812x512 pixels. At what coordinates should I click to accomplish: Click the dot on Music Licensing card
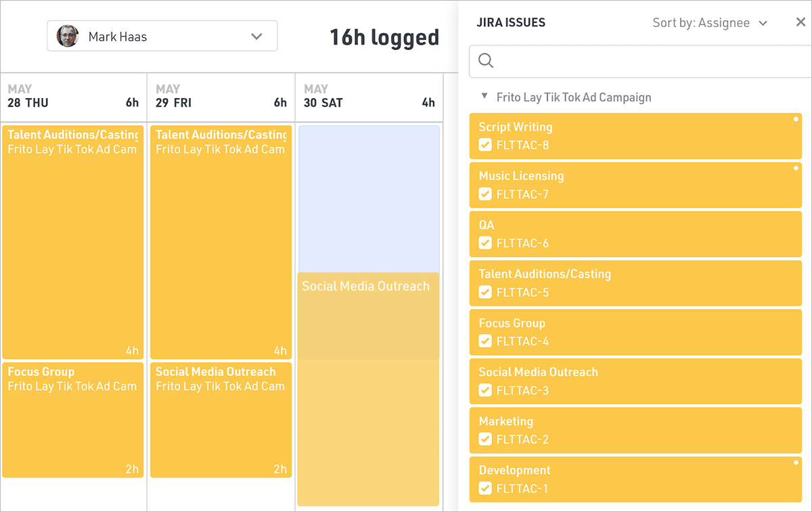796,168
